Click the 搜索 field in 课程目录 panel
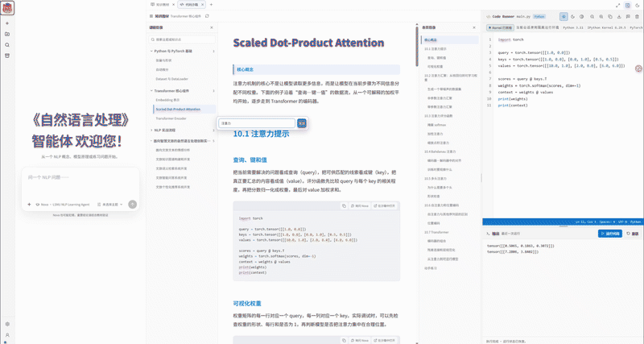 [182, 39]
